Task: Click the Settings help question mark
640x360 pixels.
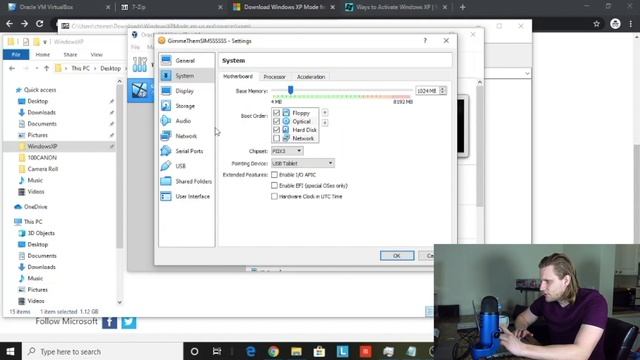Action: pyautogui.click(x=425, y=40)
